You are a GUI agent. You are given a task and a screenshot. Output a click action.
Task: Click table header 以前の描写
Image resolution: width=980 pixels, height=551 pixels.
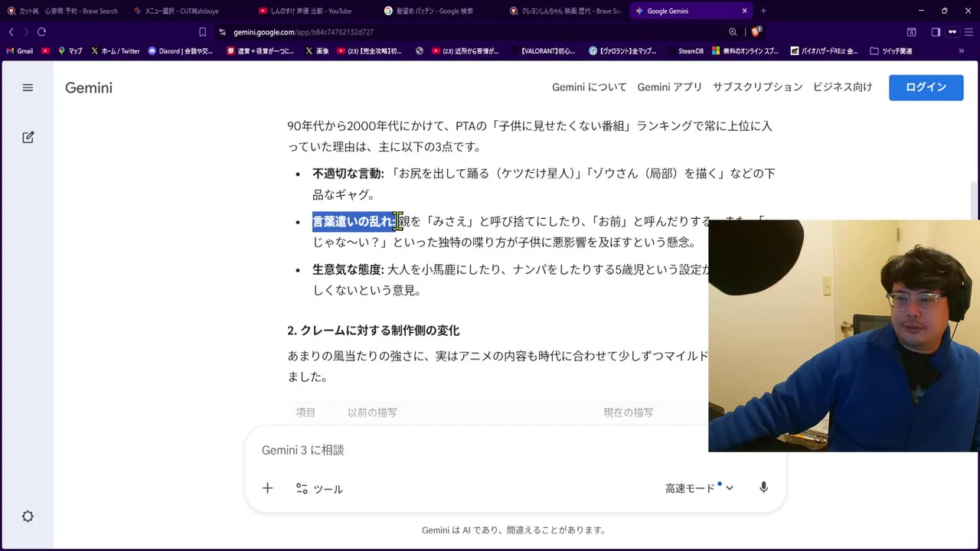[372, 412]
